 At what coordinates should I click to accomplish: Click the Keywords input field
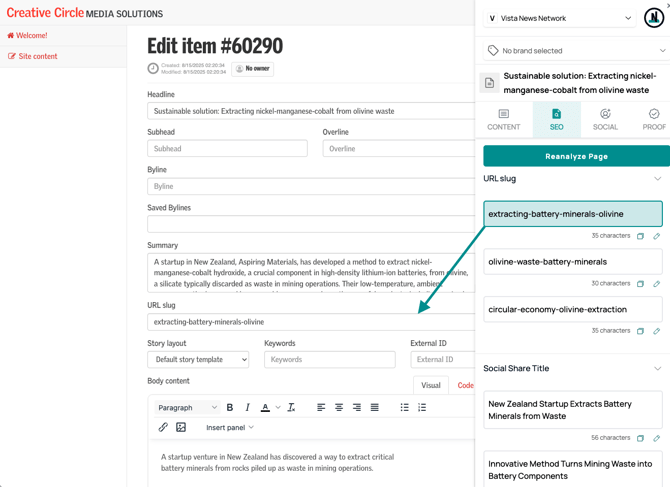pyautogui.click(x=330, y=360)
